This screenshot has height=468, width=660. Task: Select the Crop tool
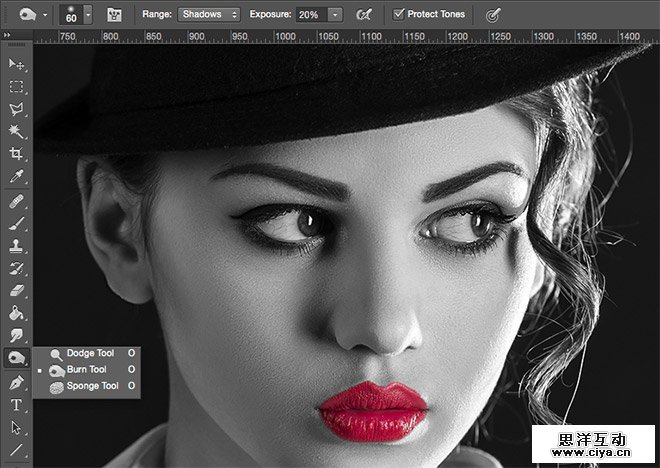coord(16,154)
